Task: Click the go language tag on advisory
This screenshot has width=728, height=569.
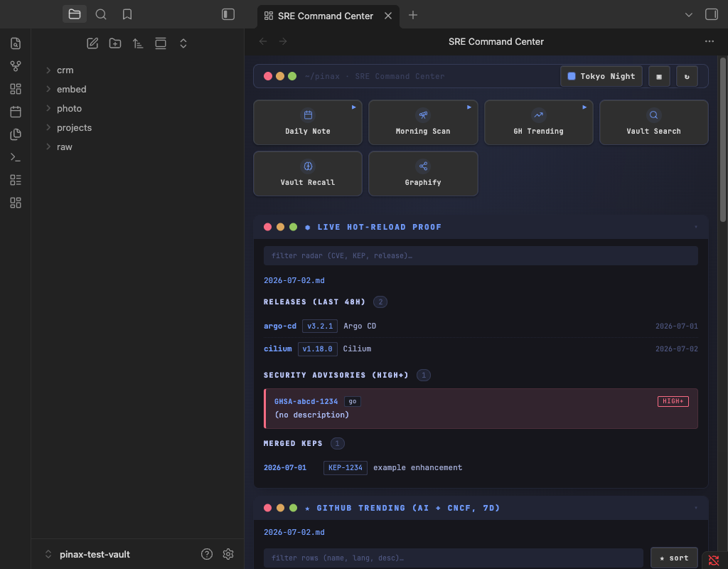Action: [x=353, y=401]
